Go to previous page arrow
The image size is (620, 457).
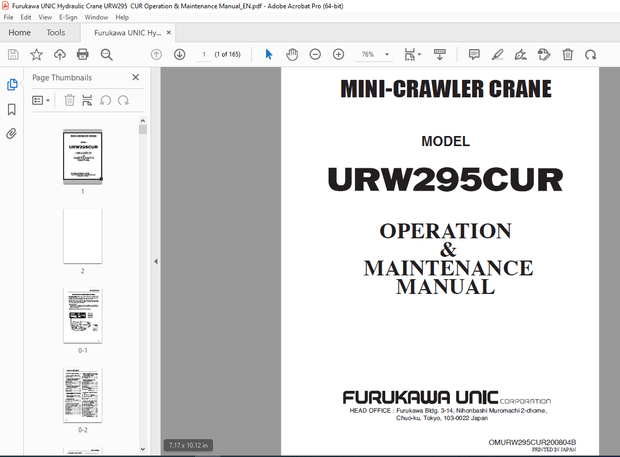pyautogui.click(x=157, y=55)
